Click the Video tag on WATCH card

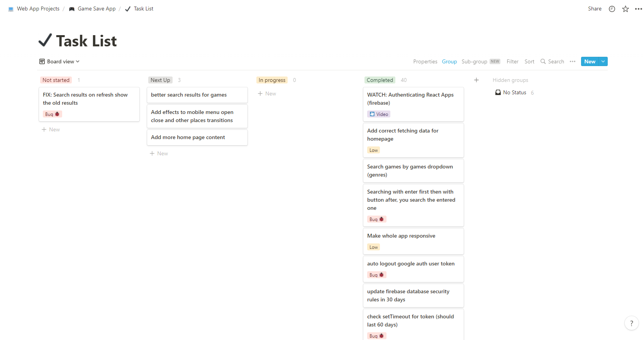point(379,114)
